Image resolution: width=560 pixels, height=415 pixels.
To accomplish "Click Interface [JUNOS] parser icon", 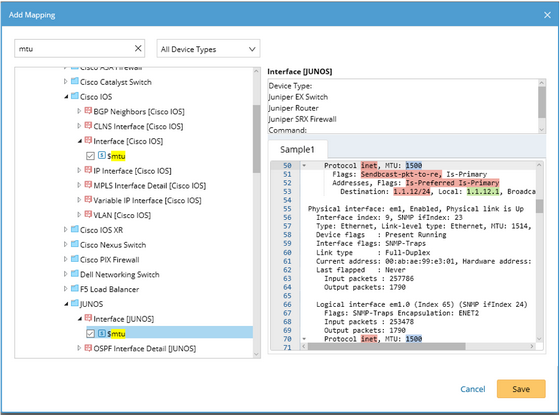I will point(88,318).
